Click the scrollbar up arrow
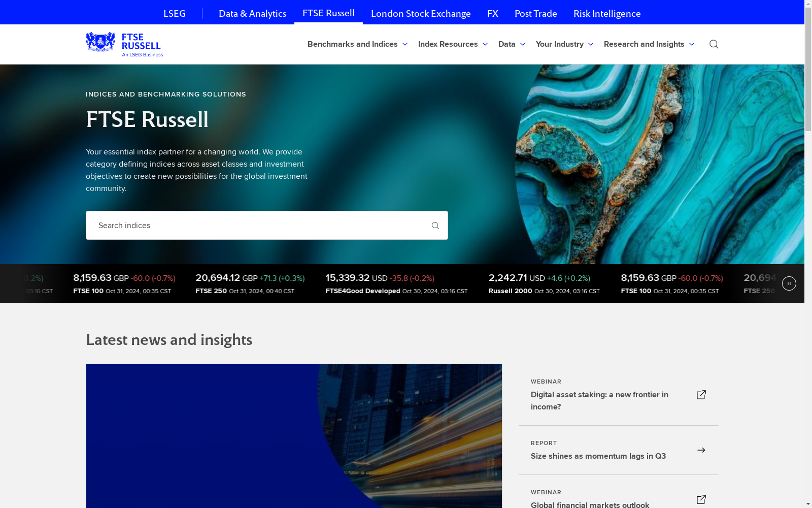 pyautogui.click(x=808, y=4)
